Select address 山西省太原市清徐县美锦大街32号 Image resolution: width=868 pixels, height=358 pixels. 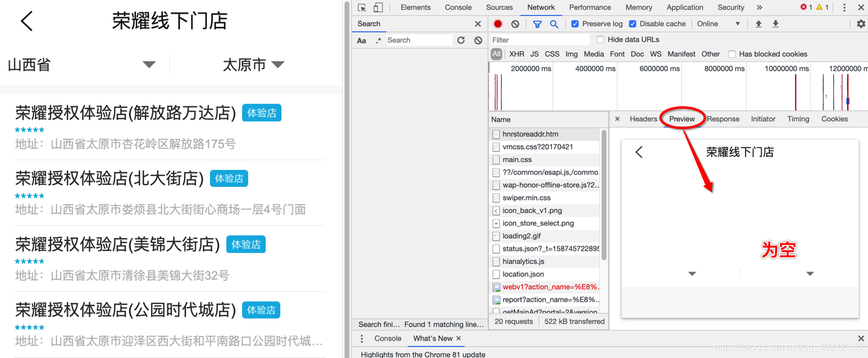(x=140, y=275)
